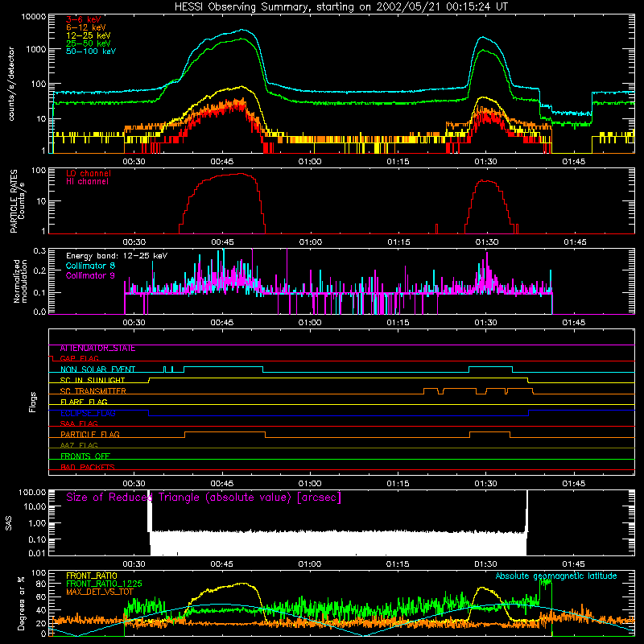Click the '0.3' tick on modulation axis
The height and width of the screenshot is (644, 644).
39,251
